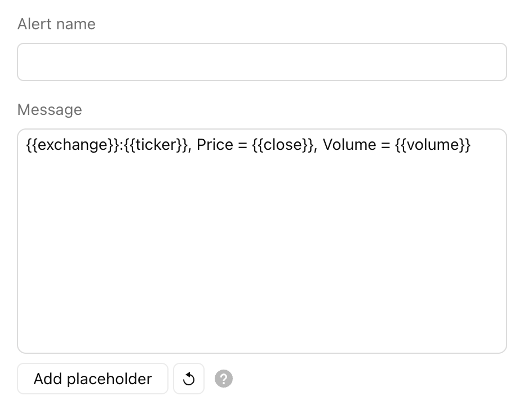The width and height of the screenshot is (532, 409).
Task: Click the word Volume in the message
Action: pos(349,145)
